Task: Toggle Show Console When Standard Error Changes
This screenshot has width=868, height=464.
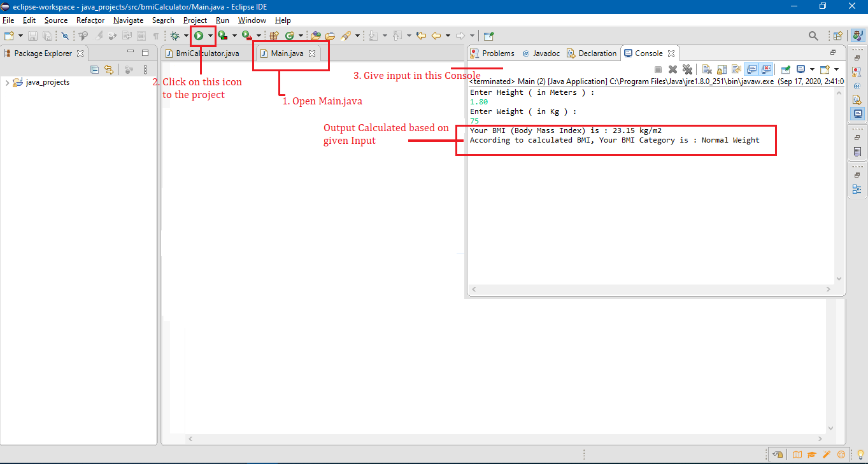Action: point(765,69)
